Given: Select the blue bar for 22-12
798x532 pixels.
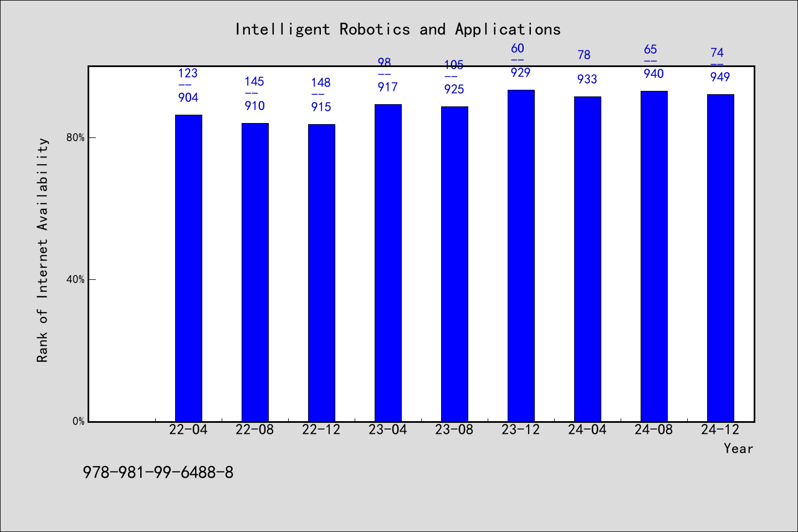Looking at the screenshot, I should [321, 273].
